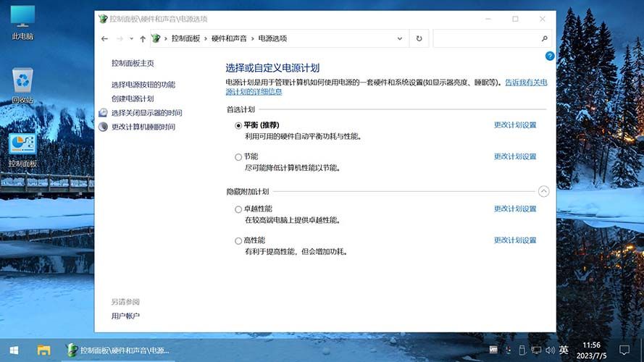Select the 平衡 (推荐) power plan
The image size is (644, 362).
(238, 125)
